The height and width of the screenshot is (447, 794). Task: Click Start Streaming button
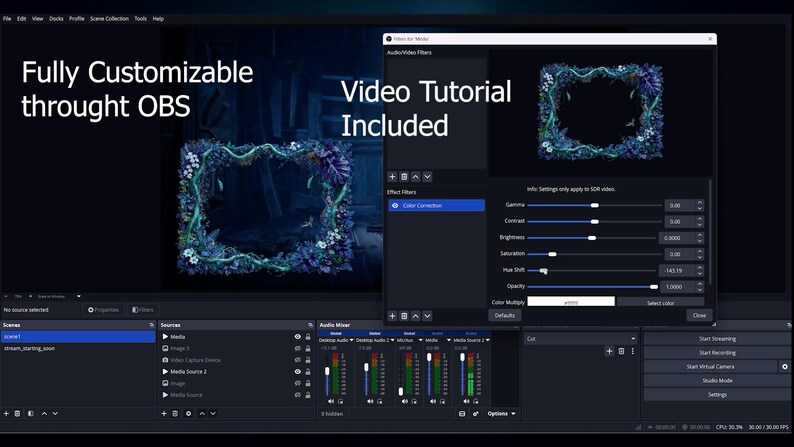pos(717,339)
